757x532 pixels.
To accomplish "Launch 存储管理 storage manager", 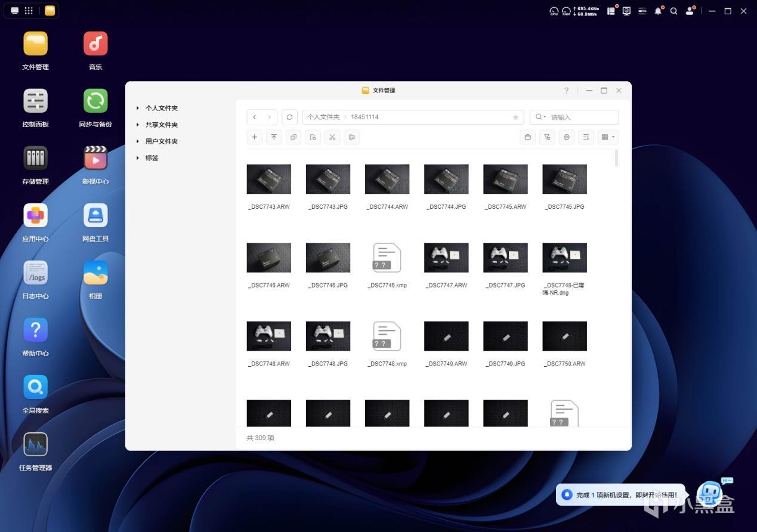I will pos(35,159).
